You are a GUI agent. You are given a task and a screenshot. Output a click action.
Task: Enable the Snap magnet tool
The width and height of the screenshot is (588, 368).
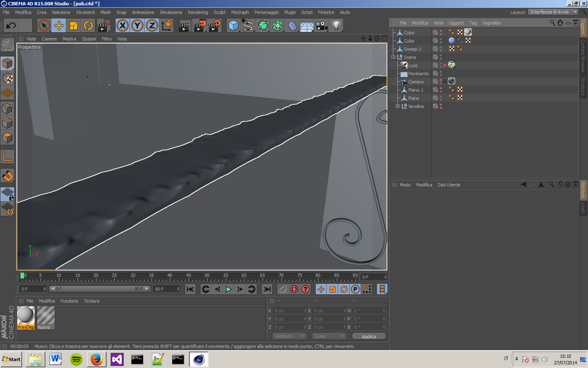coord(7,176)
